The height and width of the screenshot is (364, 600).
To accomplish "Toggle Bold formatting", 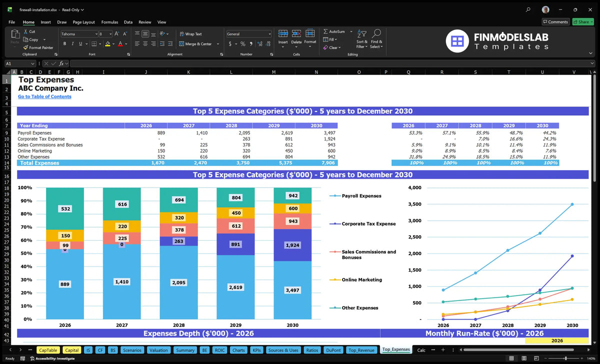I will pyautogui.click(x=63, y=44).
